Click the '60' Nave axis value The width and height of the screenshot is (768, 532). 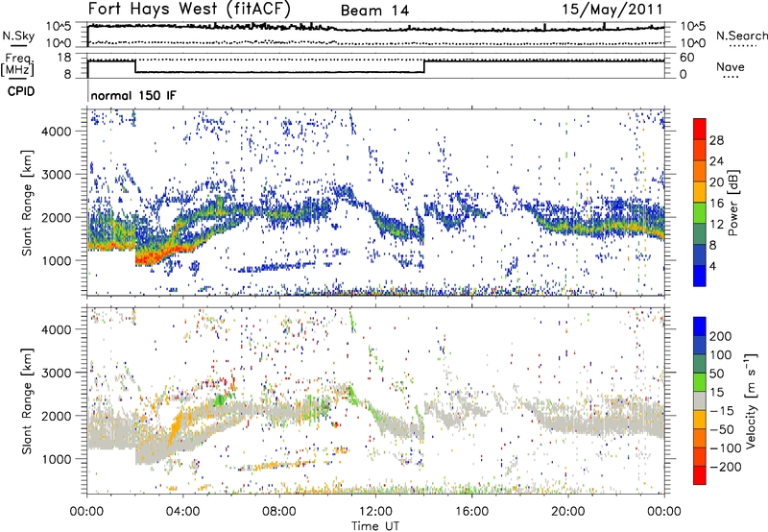pyautogui.click(x=687, y=58)
